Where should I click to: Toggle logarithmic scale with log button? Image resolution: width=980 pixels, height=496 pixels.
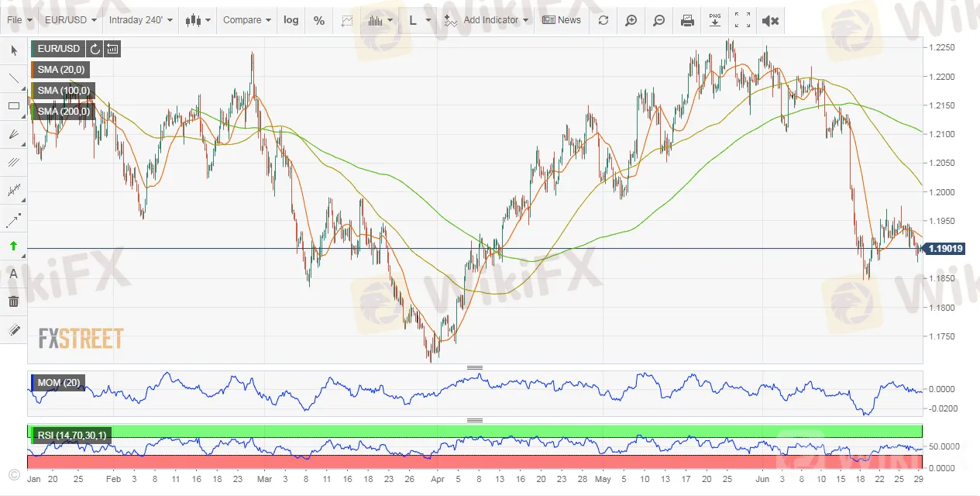click(291, 20)
